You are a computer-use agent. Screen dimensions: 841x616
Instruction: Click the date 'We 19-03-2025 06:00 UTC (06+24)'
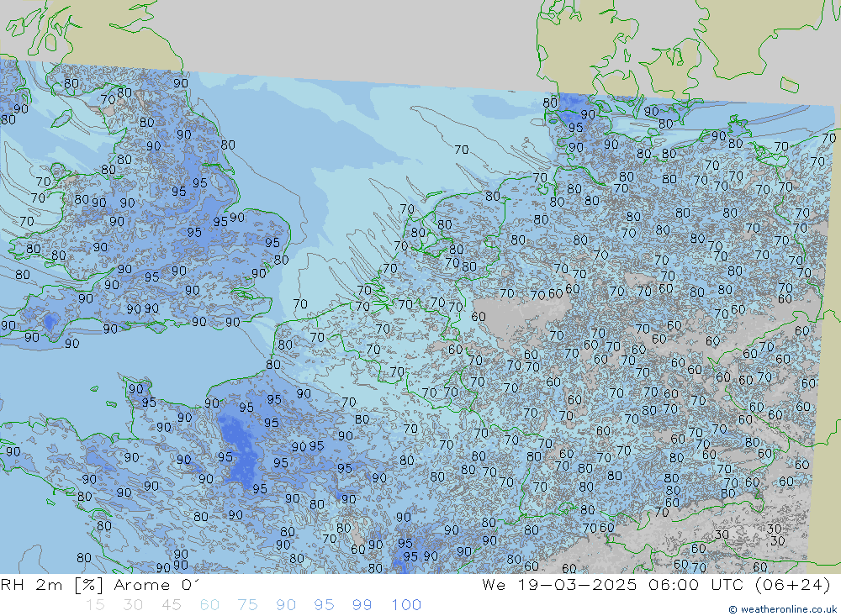click(656, 584)
